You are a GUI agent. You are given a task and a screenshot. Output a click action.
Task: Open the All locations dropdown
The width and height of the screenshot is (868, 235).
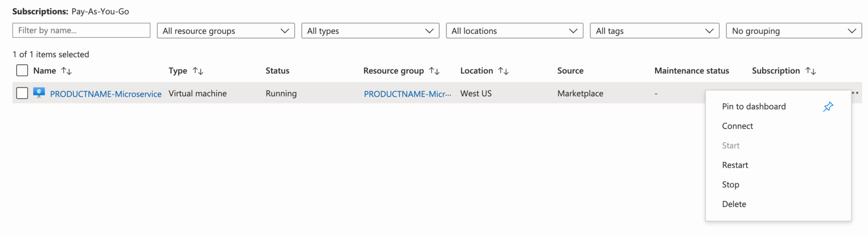(x=514, y=31)
